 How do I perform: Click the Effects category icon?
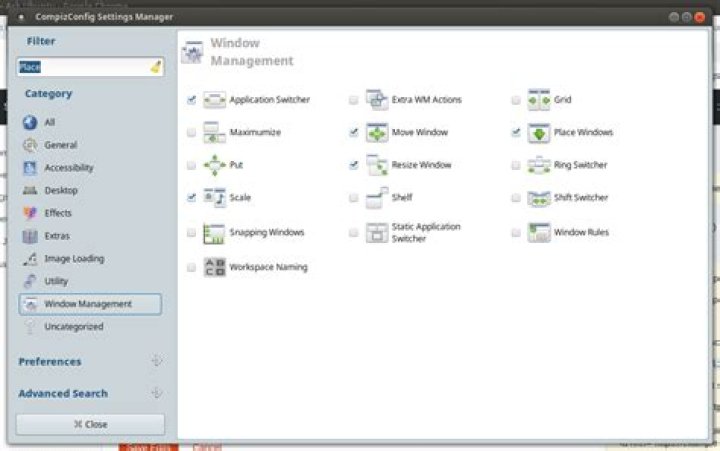[x=30, y=213]
